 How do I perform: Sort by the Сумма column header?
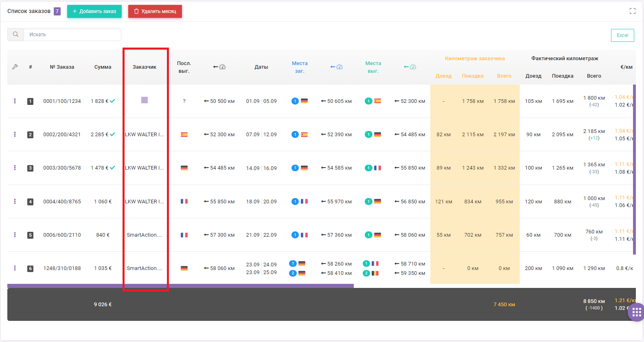pyautogui.click(x=103, y=67)
